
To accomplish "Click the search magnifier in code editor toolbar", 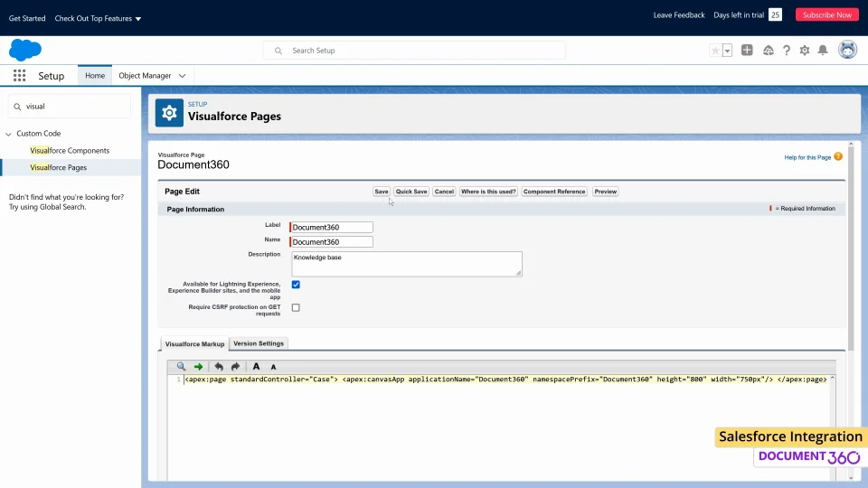I will point(181,366).
